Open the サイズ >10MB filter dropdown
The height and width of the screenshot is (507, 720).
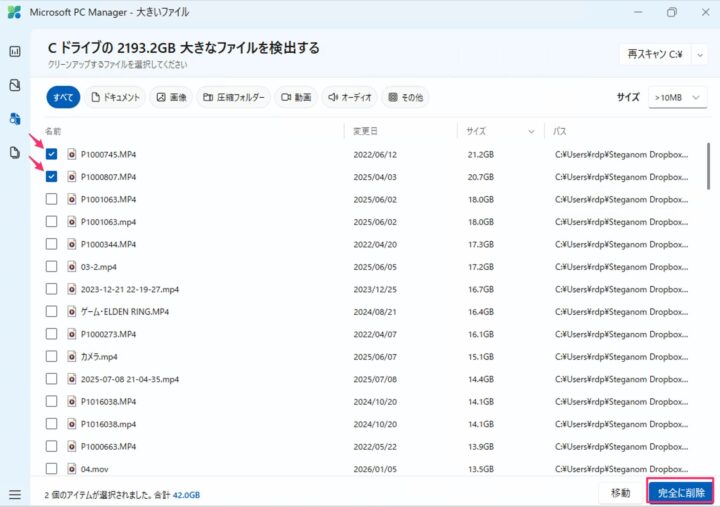coord(677,97)
